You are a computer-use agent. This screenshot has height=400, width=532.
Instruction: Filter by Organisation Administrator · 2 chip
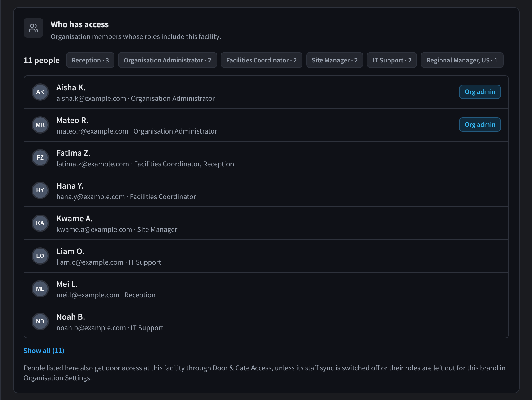coord(168,60)
